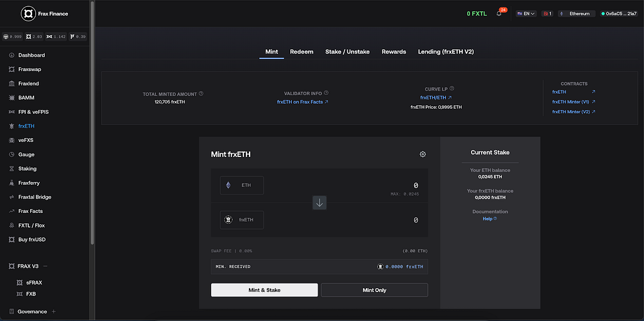Show Total Minted Amount info tooltip
Viewport: 644px width, 321px height.
pyautogui.click(x=201, y=94)
